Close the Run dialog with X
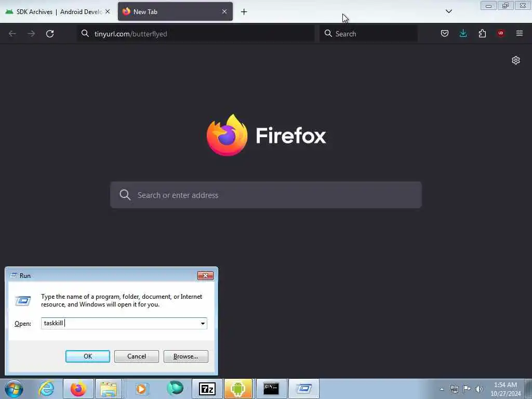 205,275
